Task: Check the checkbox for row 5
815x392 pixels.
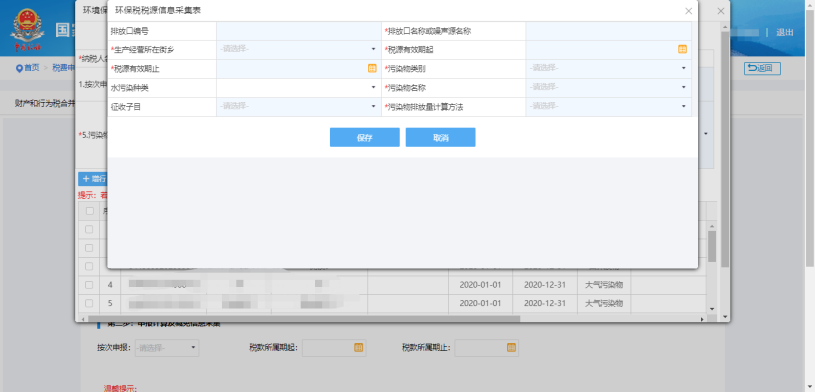Action: pos(89,303)
